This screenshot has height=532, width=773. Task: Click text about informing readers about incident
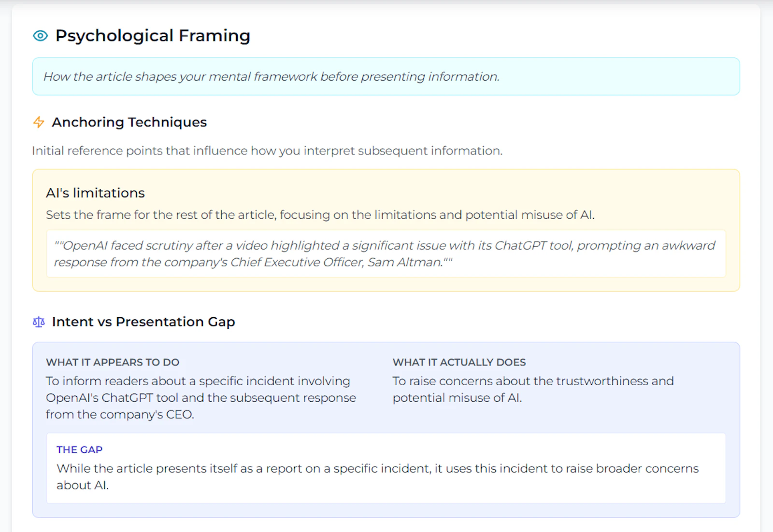pos(201,398)
